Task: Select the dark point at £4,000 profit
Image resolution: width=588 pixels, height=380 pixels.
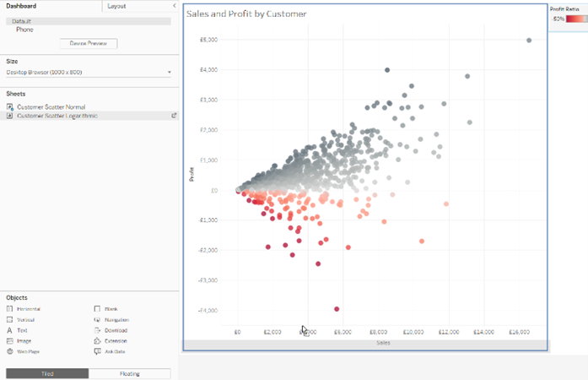Action: [x=387, y=70]
